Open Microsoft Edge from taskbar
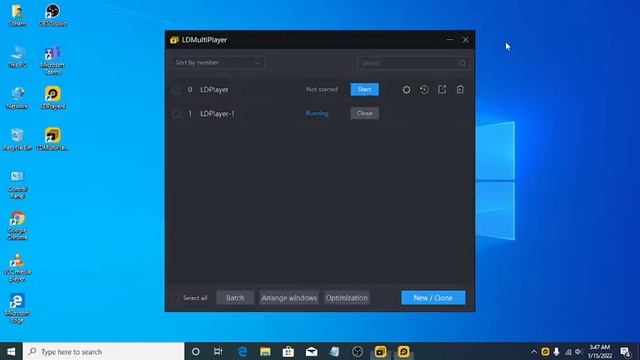 click(242, 351)
